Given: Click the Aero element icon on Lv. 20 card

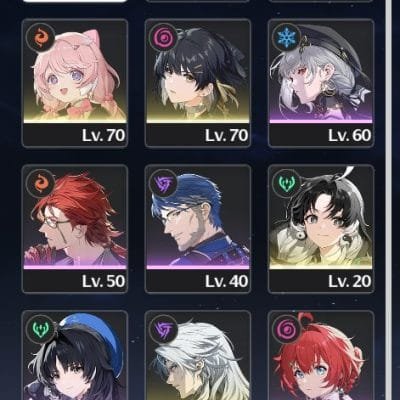Looking at the screenshot, I should click(287, 183).
